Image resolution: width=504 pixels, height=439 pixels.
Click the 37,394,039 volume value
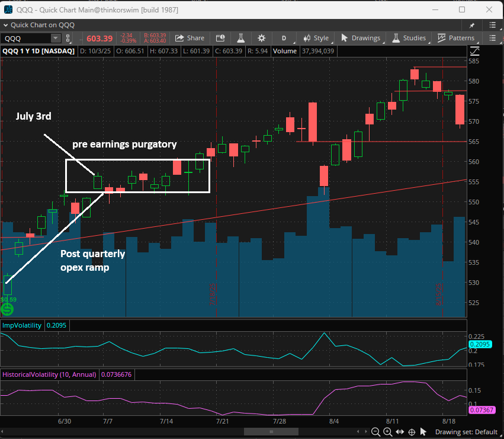(x=318, y=51)
